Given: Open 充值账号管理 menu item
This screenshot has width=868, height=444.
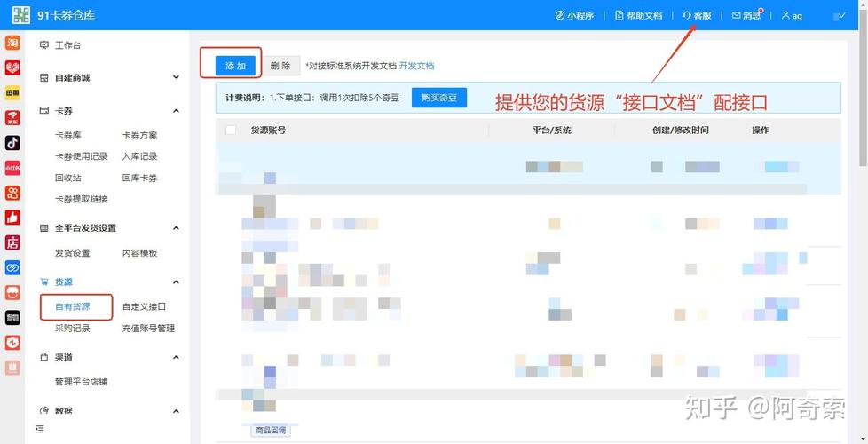Looking at the screenshot, I should coord(148,328).
